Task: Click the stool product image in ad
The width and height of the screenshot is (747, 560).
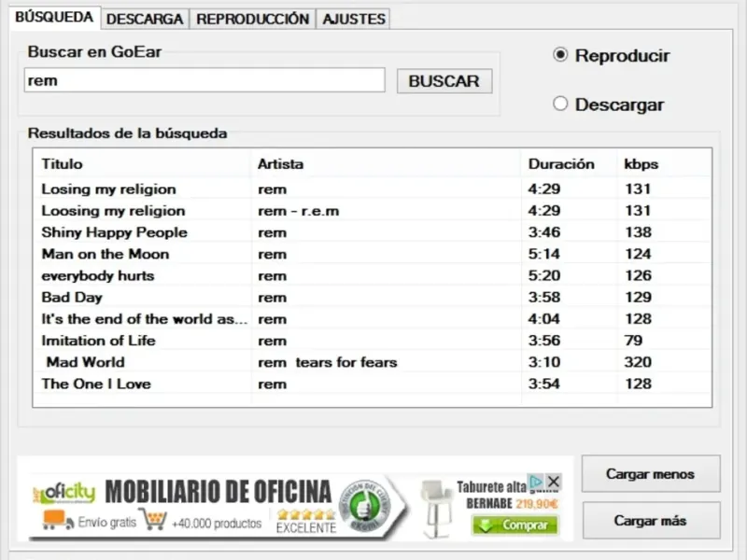Action: click(436, 508)
